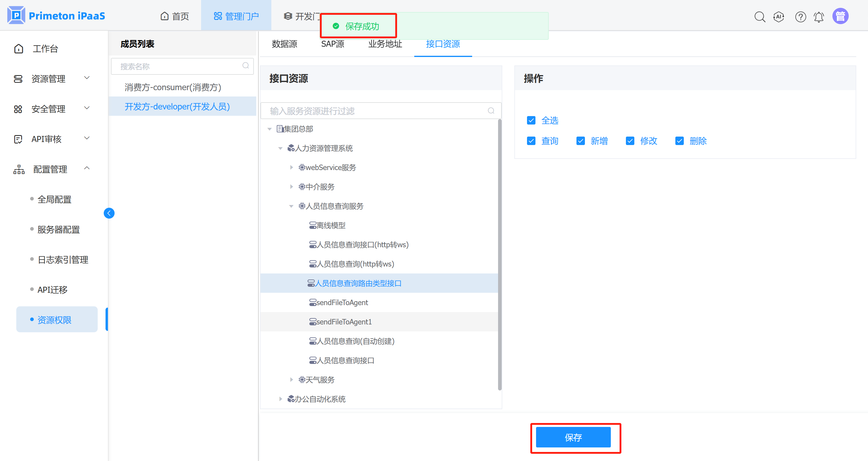
Task: Open the notification bell
Action: 819,17
